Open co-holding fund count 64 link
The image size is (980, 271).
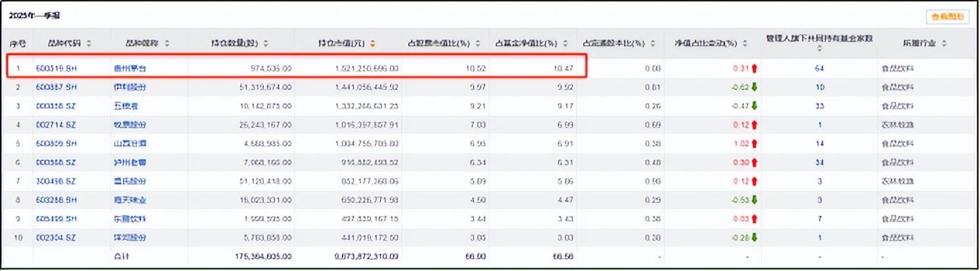(819, 68)
